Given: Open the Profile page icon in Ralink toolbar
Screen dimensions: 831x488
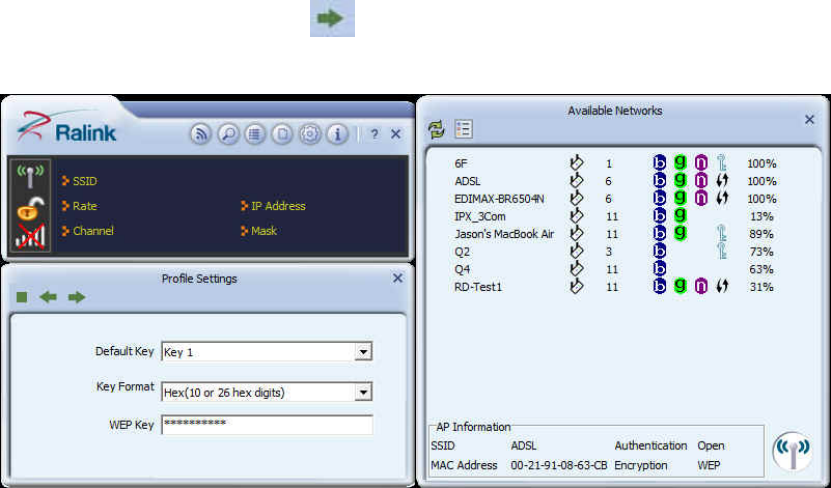Looking at the screenshot, I should (282, 134).
